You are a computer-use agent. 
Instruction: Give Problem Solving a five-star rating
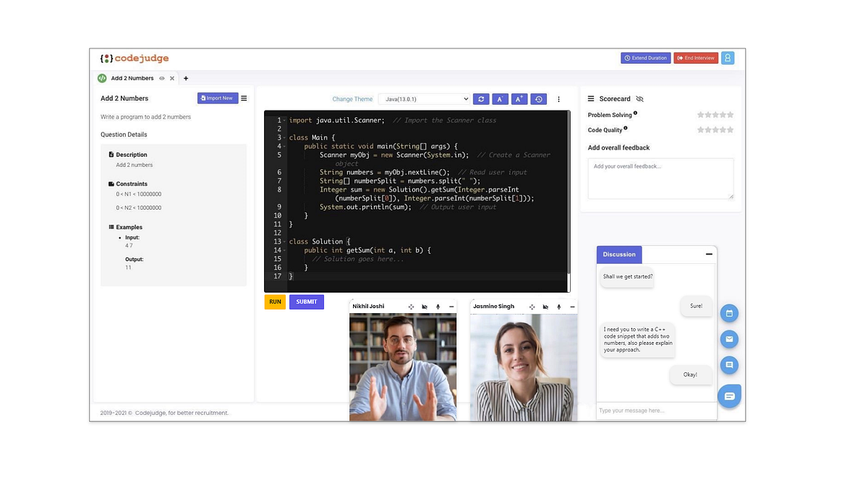pyautogui.click(x=731, y=114)
